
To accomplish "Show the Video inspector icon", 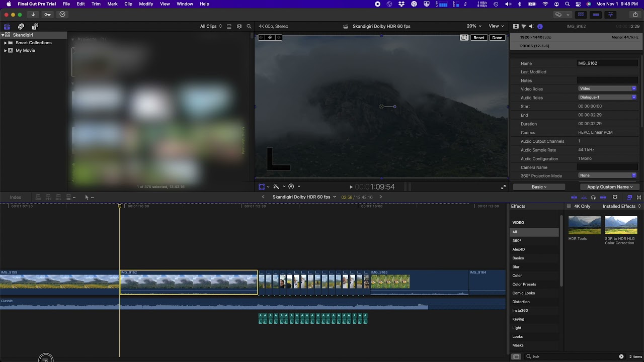I will [x=516, y=26].
